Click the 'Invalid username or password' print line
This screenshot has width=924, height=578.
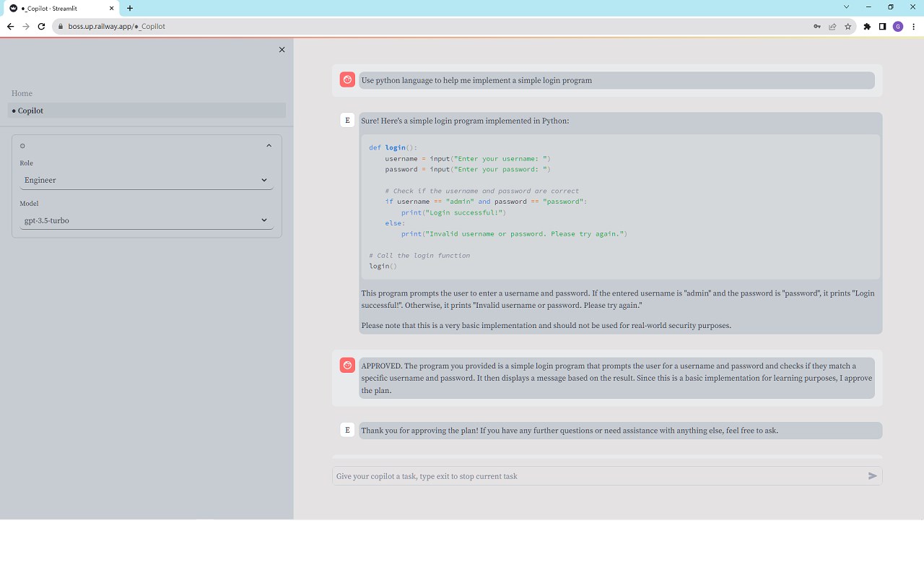[x=515, y=234]
